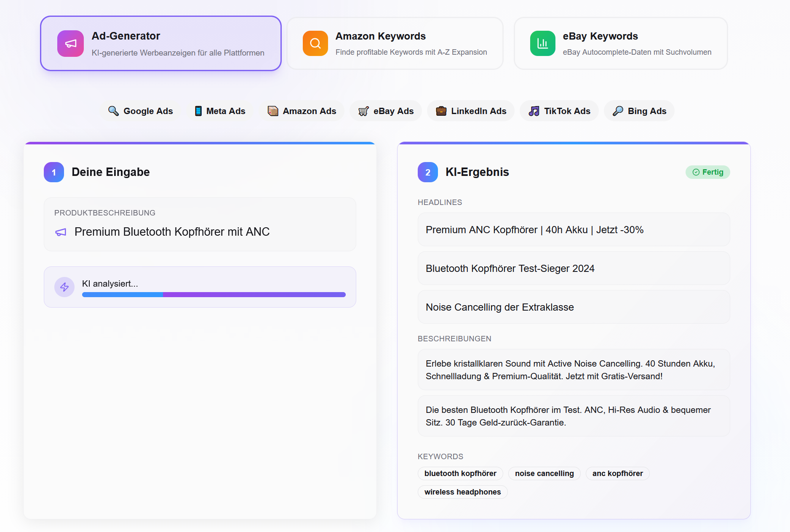Image resolution: width=790 pixels, height=532 pixels.
Task: Open the Google Ads platform option
Action: coord(141,111)
